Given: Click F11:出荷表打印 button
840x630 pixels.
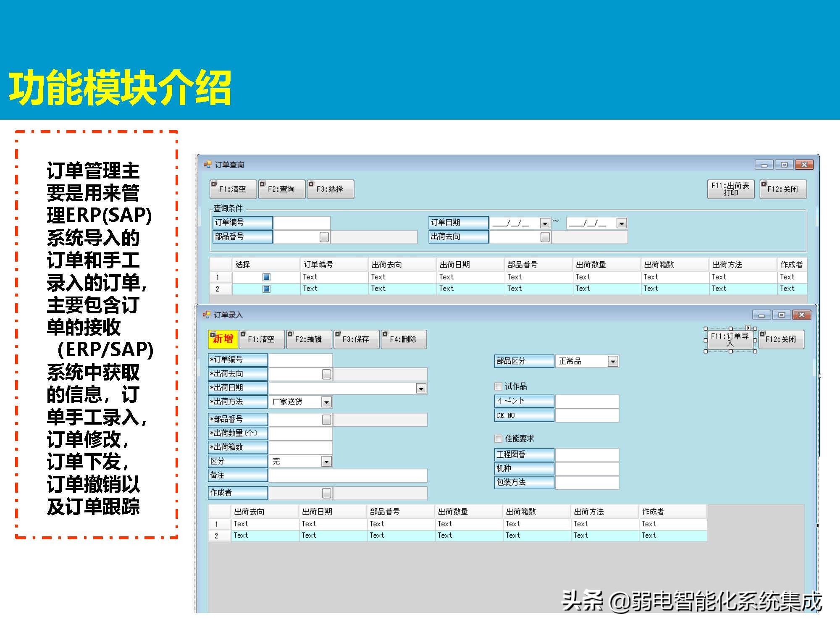Looking at the screenshot, I should [x=731, y=189].
